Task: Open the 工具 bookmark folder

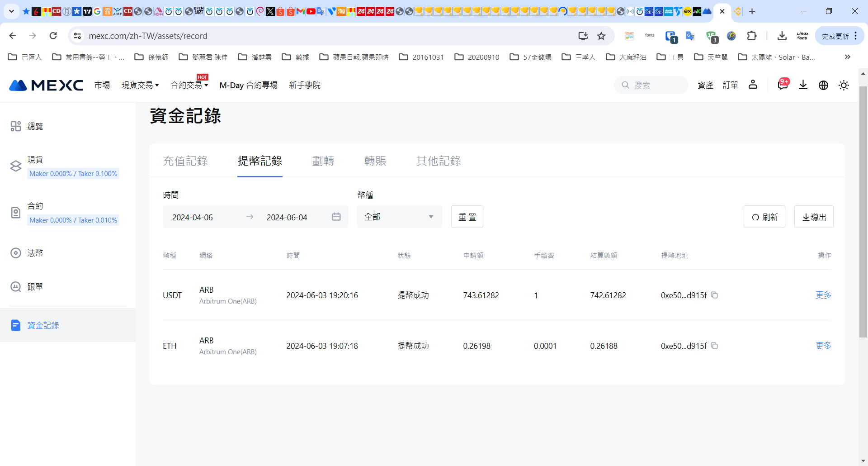Action: click(x=670, y=57)
